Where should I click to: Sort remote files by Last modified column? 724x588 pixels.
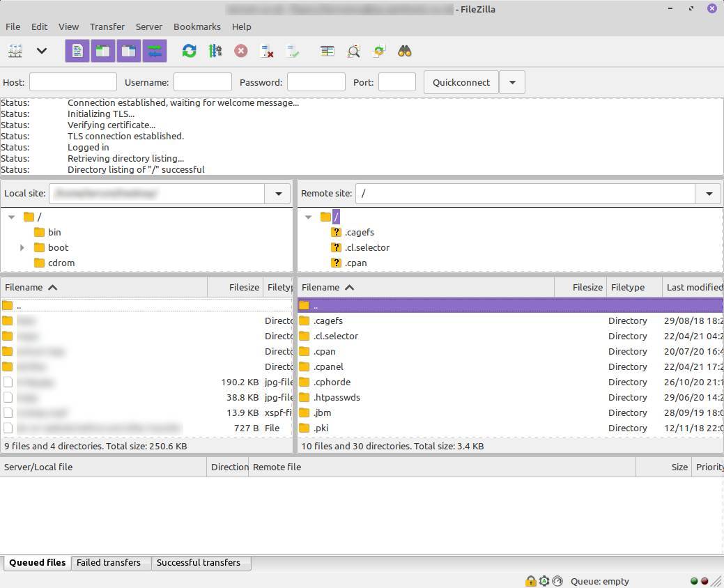click(x=693, y=287)
